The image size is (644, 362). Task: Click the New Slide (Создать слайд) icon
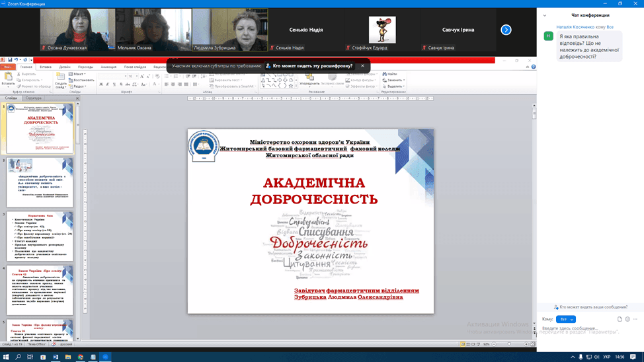coord(60,77)
